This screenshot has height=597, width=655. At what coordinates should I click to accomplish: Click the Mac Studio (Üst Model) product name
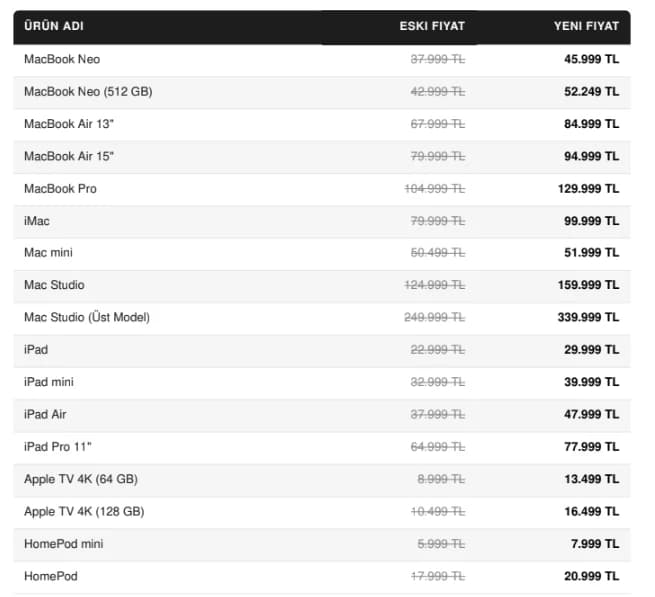tap(87, 318)
